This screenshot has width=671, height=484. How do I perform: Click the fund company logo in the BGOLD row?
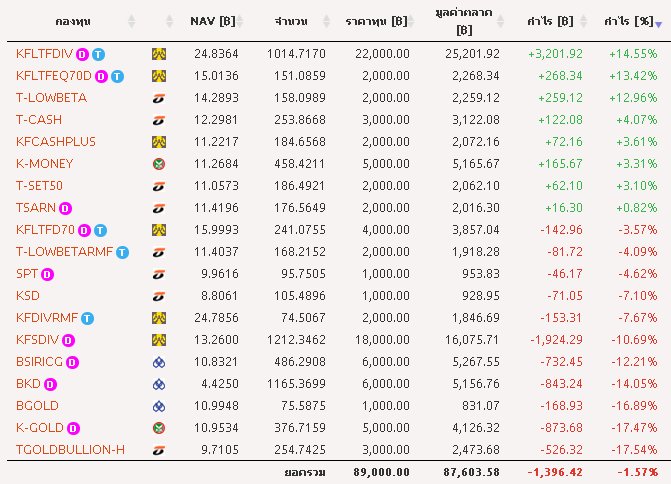tap(159, 406)
